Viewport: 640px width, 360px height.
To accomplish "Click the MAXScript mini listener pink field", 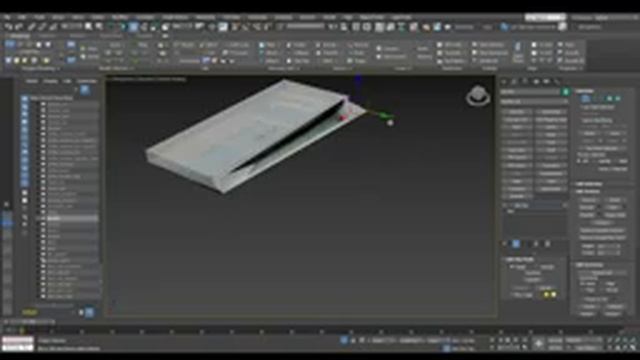I will (18, 341).
